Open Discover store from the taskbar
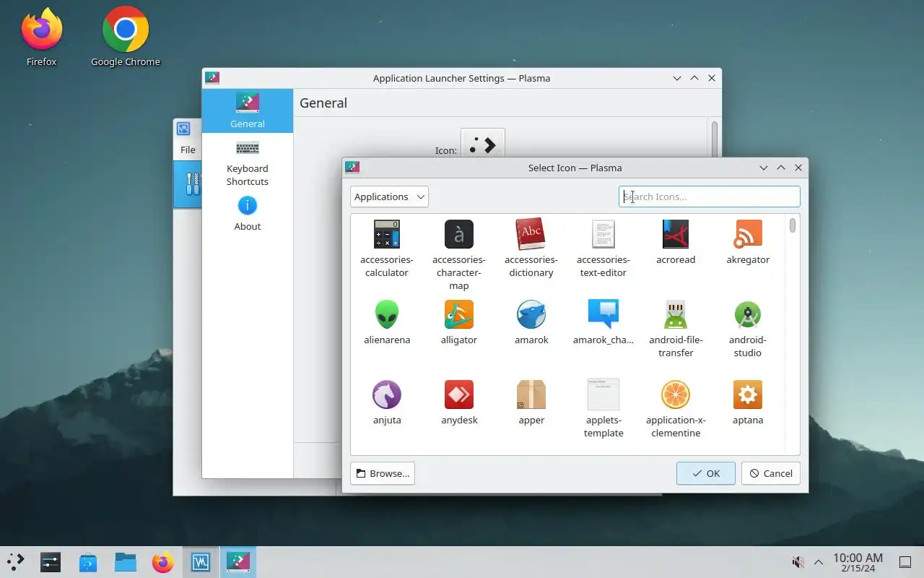 [88, 561]
